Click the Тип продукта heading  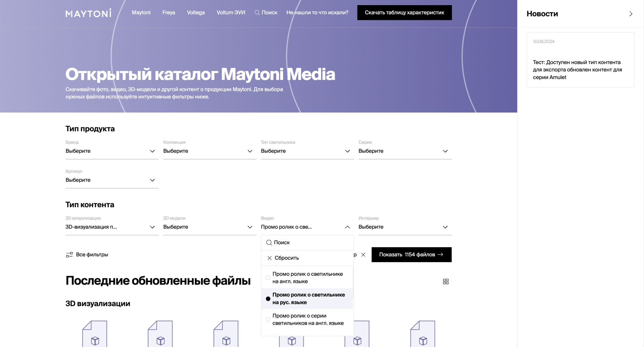(x=90, y=129)
